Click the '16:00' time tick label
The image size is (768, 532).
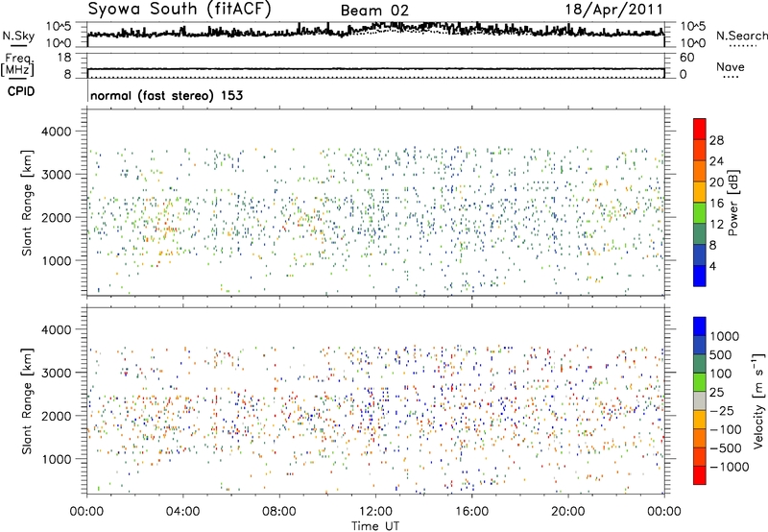471,512
